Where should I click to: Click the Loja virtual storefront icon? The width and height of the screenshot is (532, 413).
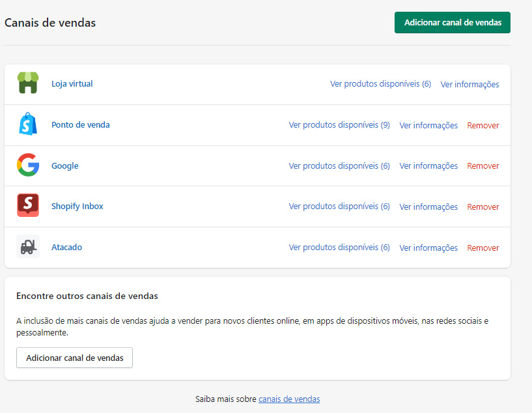pyautogui.click(x=28, y=83)
